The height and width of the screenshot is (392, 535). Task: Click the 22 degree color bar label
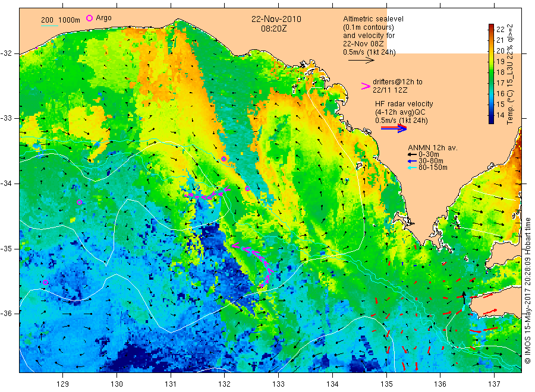point(500,29)
